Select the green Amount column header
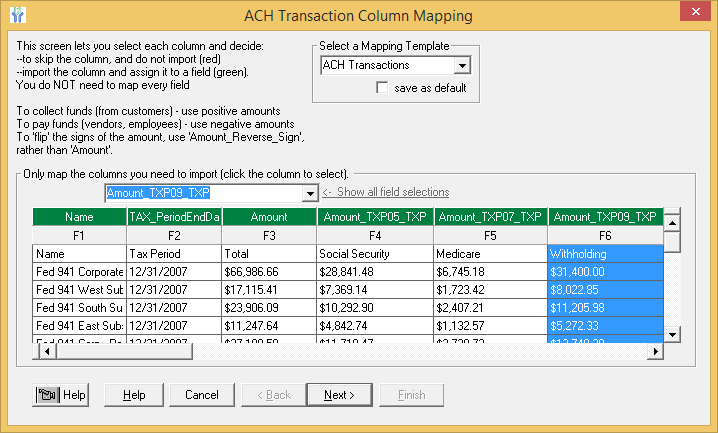The image size is (718, 433). 268,217
